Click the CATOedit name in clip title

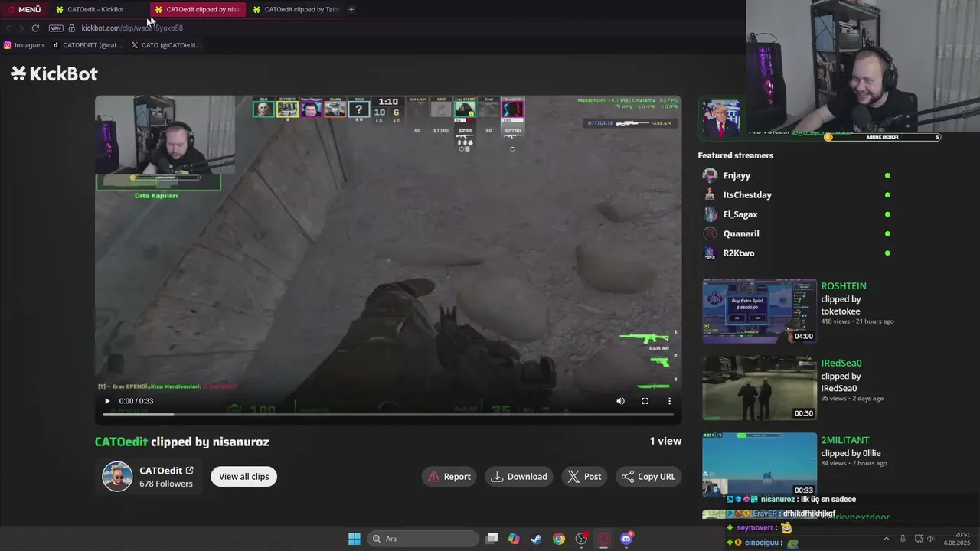(x=121, y=442)
